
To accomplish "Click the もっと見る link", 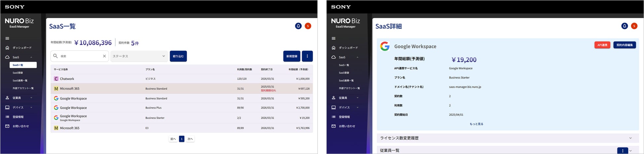I will coord(476,124).
